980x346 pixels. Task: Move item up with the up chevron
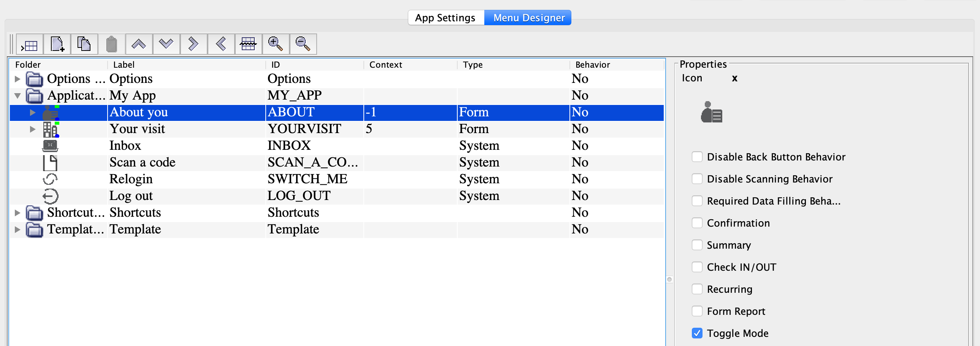point(139,44)
